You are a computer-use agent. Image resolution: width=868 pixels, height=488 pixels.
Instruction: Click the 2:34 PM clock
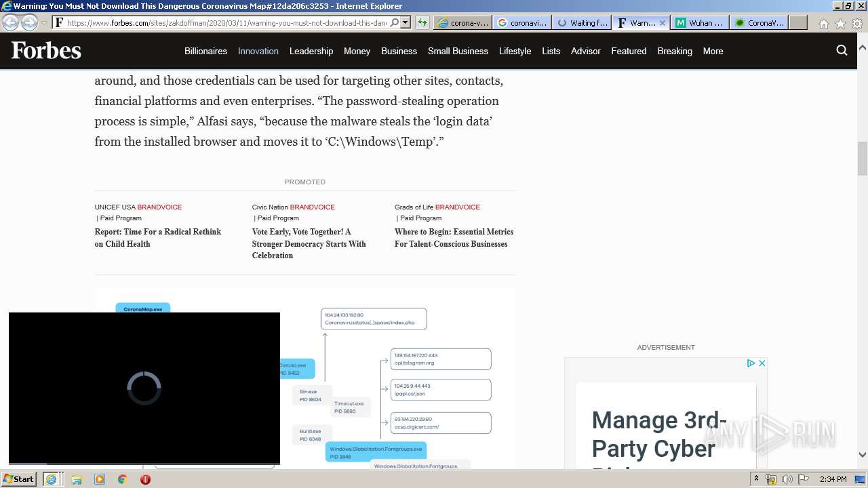pyautogui.click(x=833, y=479)
